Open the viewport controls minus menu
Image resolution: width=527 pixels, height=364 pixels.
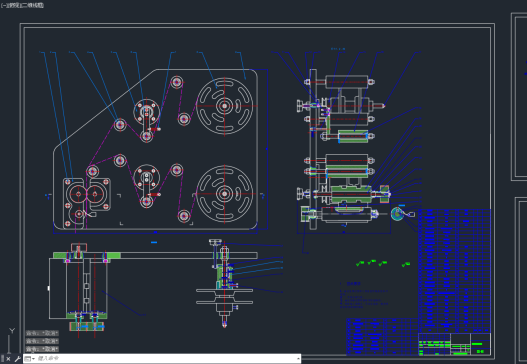(3, 5)
